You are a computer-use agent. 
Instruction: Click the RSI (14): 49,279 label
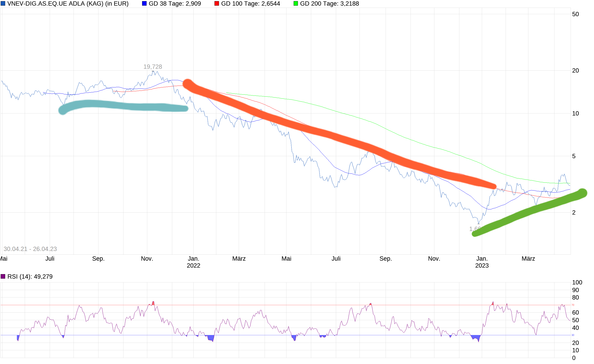[x=30, y=277]
